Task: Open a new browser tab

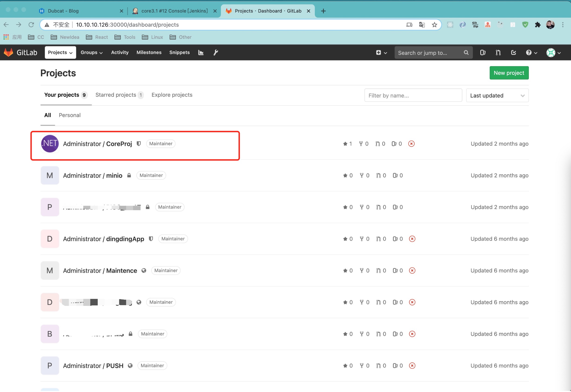Action: (x=323, y=11)
